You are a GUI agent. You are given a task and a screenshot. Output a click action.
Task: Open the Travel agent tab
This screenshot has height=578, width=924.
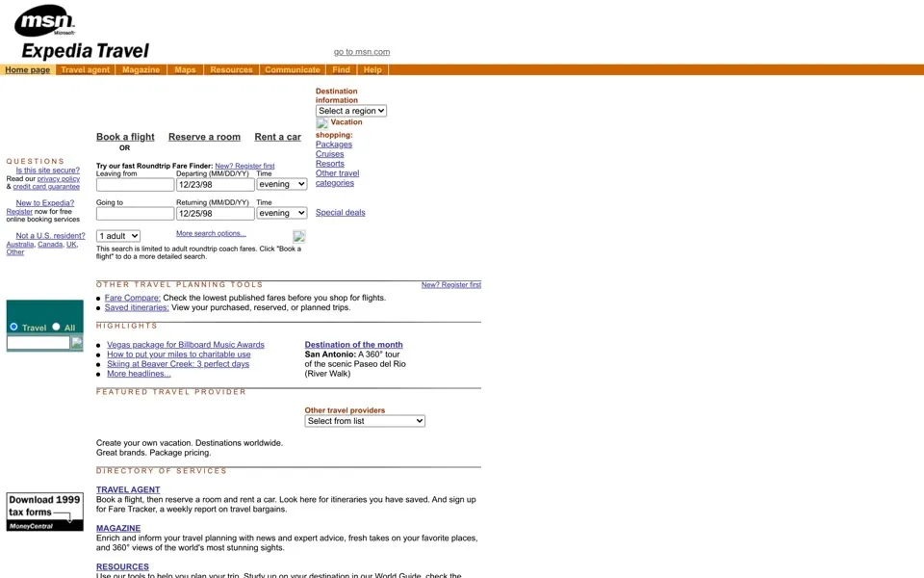(x=85, y=69)
